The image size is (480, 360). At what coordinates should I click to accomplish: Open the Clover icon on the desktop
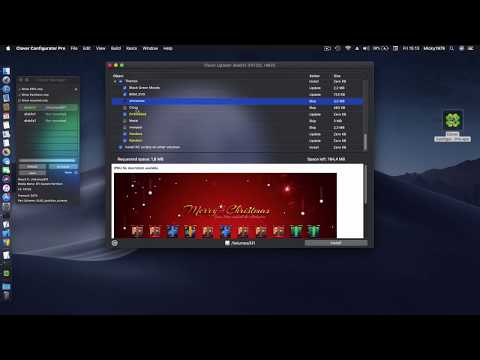(x=452, y=120)
